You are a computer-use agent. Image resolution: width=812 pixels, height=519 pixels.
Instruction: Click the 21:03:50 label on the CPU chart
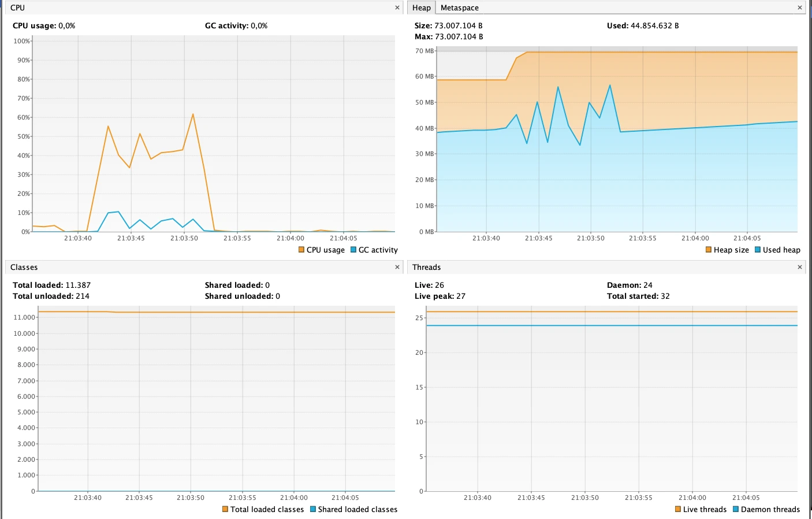tap(184, 238)
